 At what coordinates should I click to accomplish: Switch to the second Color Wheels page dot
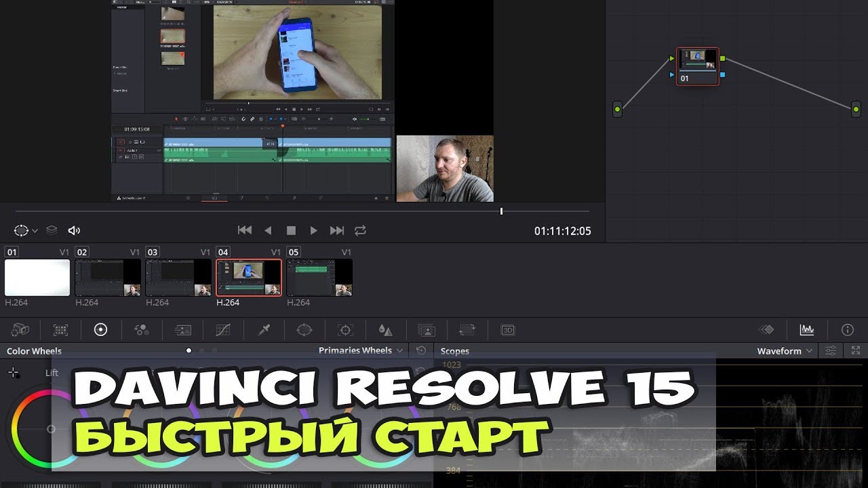202,350
